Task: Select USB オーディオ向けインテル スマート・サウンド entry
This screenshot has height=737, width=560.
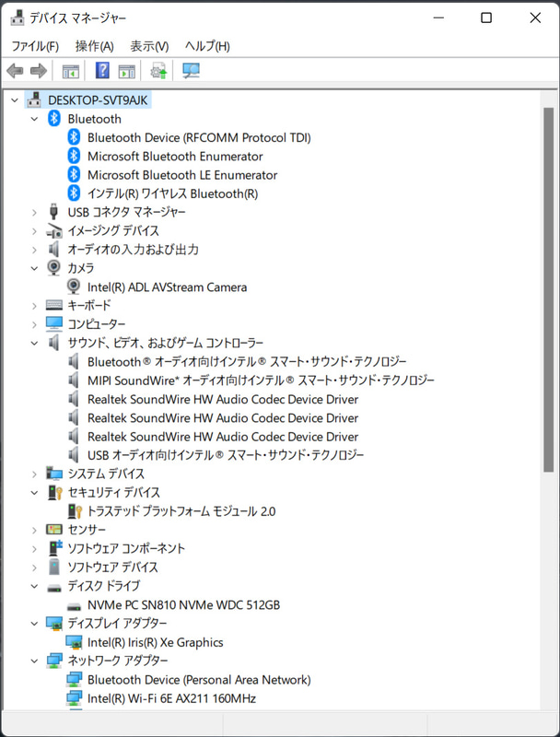Action: tap(226, 455)
